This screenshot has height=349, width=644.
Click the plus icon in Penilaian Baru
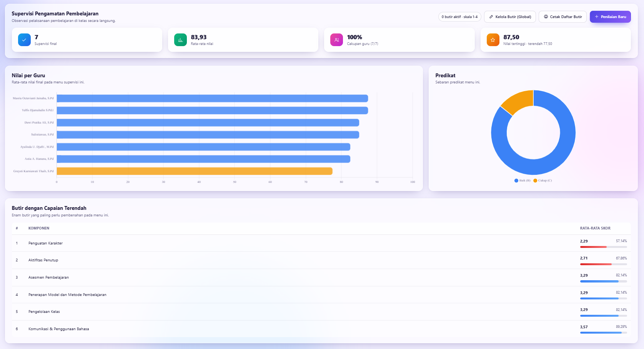tap(597, 17)
